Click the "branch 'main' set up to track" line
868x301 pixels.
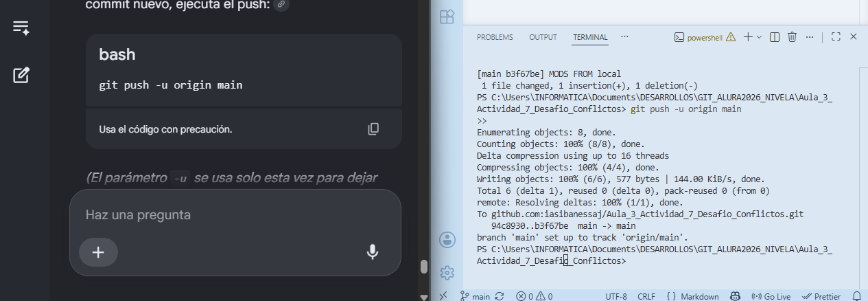click(x=583, y=237)
